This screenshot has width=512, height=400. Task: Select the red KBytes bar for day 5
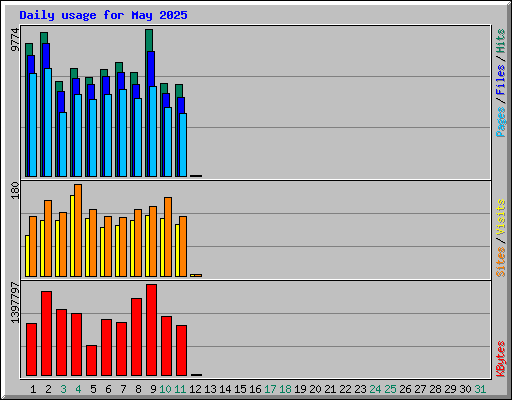pos(91,361)
